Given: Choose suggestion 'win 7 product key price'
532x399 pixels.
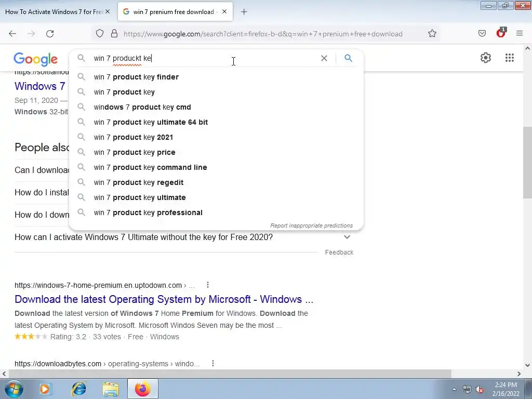Looking at the screenshot, I should (216, 152).
